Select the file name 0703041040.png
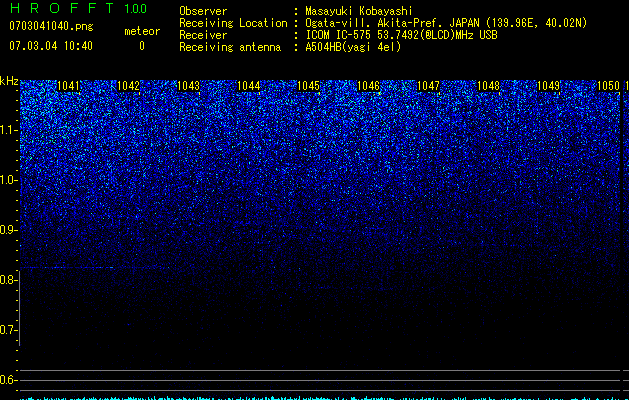The image size is (629, 400). coord(51,26)
